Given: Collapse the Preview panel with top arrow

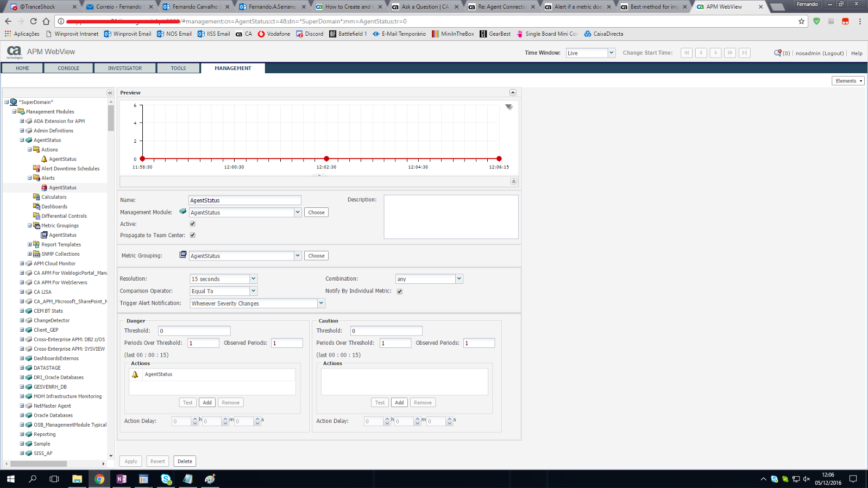Looking at the screenshot, I should coord(513,92).
